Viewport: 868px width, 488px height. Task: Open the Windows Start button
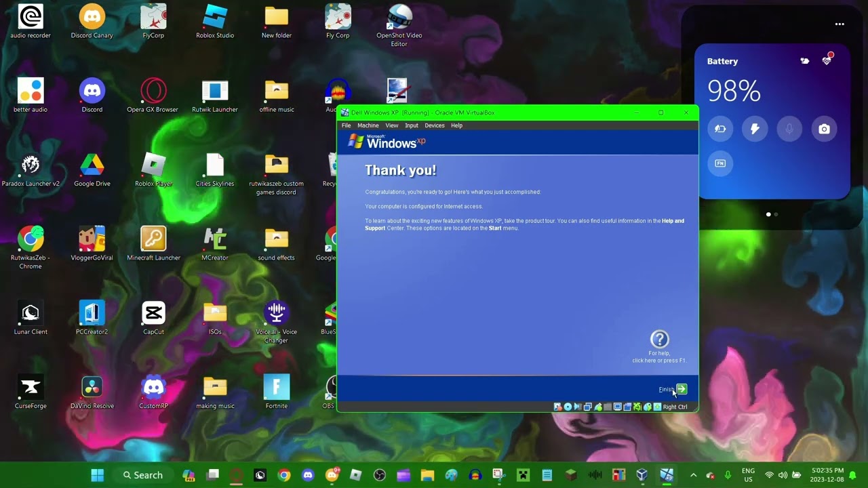point(97,475)
